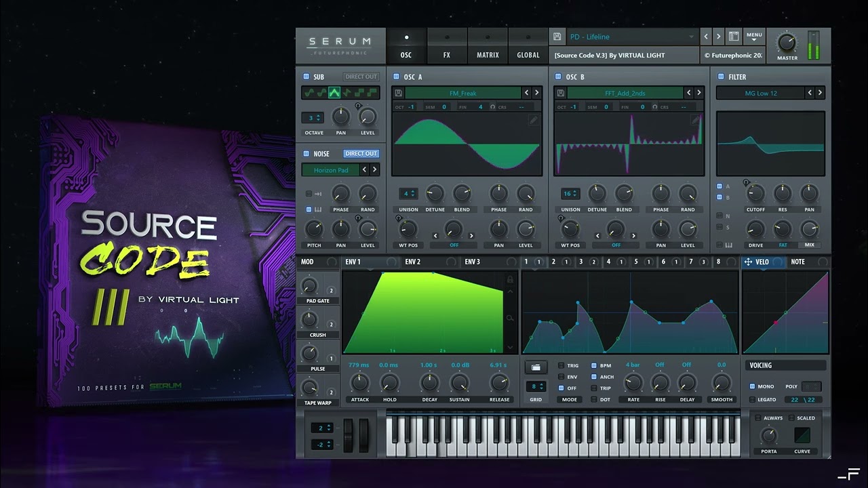Switch to the FX tab
Screen dimensions: 868x488
click(447, 47)
